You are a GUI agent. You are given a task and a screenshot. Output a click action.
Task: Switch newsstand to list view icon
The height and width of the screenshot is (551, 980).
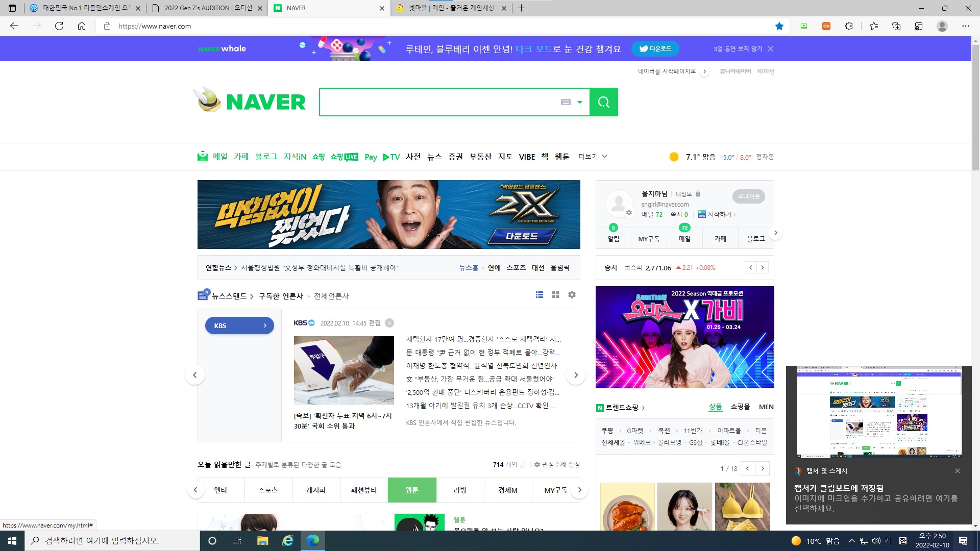point(540,295)
